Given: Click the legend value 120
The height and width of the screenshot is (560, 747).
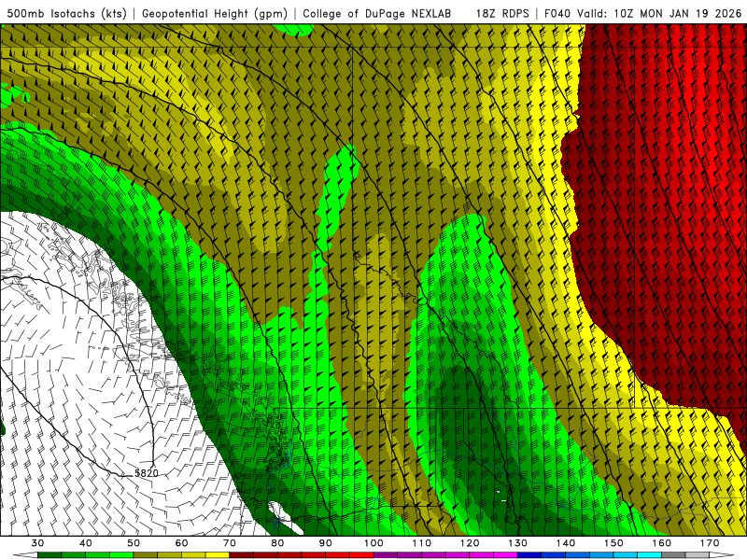Looking at the screenshot, I should [470, 543].
